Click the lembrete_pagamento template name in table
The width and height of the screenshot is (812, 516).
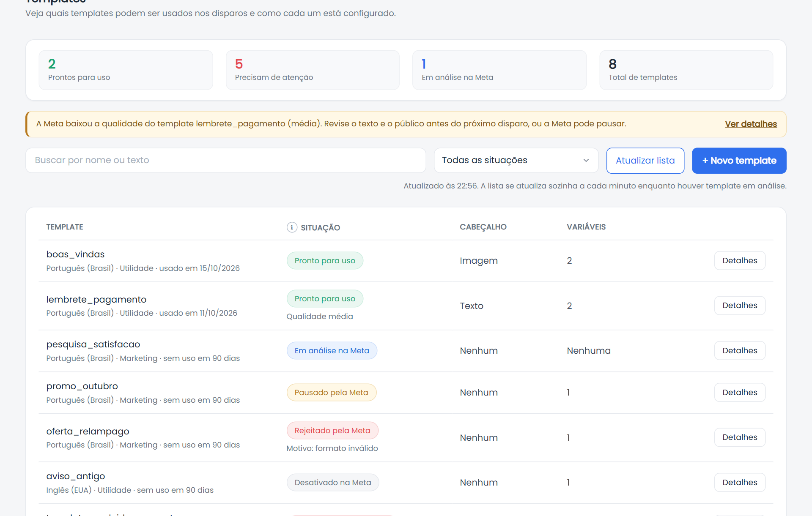96,300
